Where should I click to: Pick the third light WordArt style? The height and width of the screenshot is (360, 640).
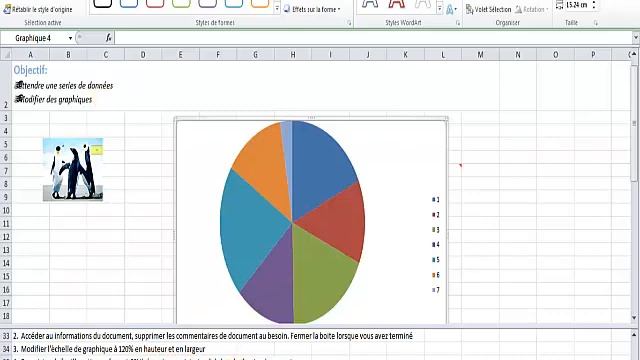(x=422, y=4)
